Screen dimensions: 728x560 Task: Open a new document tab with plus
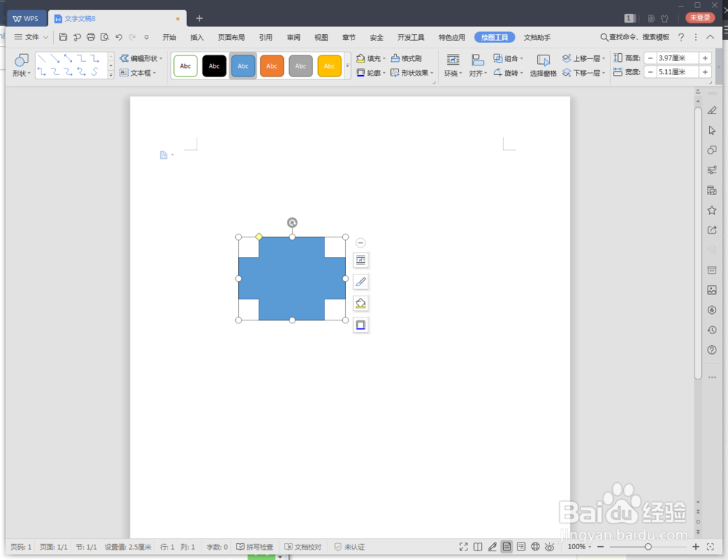pos(199,19)
